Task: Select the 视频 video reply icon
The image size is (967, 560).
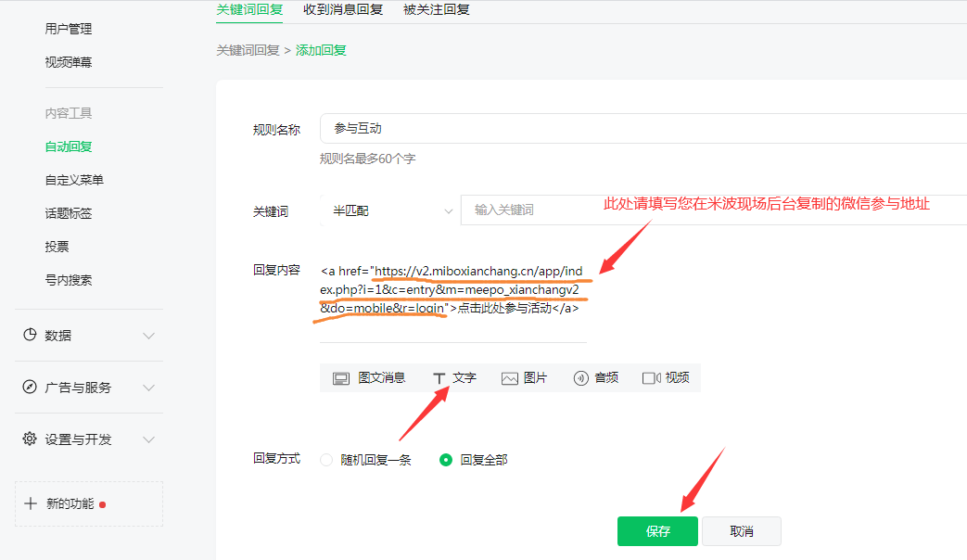Action: (651, 378)
